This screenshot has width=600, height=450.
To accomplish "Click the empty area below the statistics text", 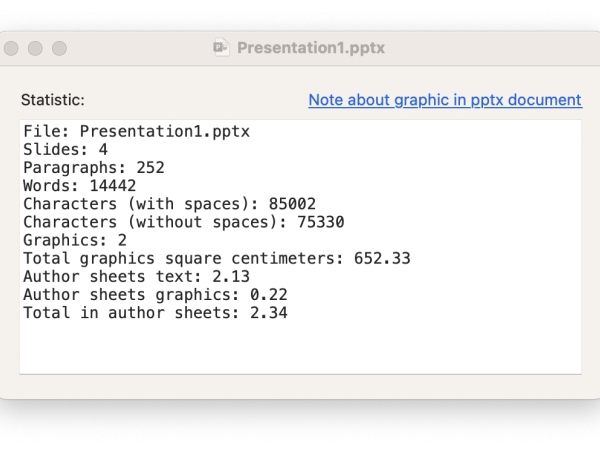I will [300, 348].
